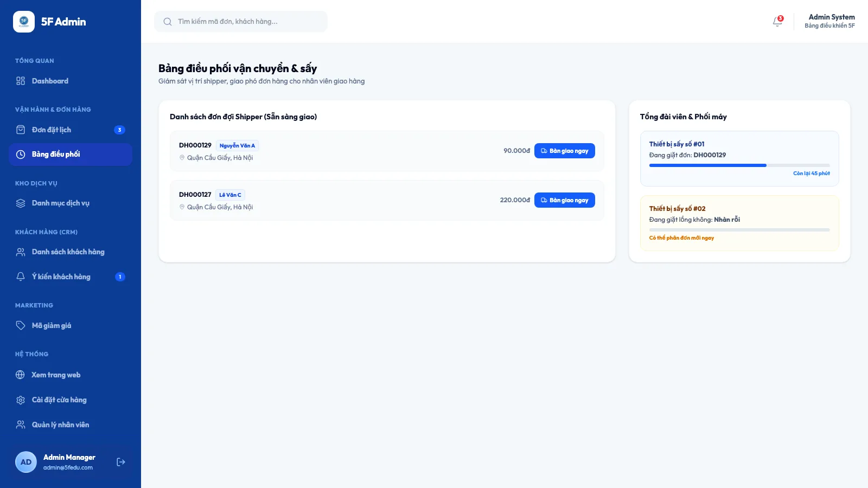
Task: Open Danh mục dịch vụ menu
Action: click(71, 203)
